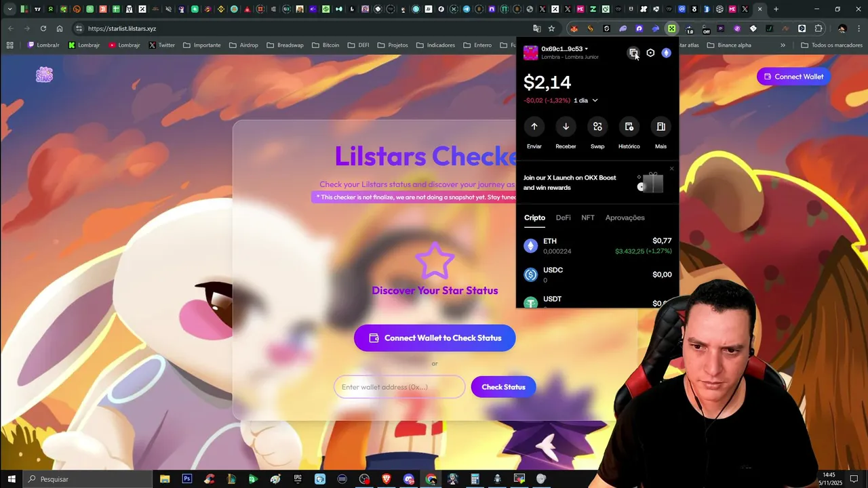Open the Mais (more) icon in wallet
The height and width of the screenshot is (488, 868).
click(660, 127)
